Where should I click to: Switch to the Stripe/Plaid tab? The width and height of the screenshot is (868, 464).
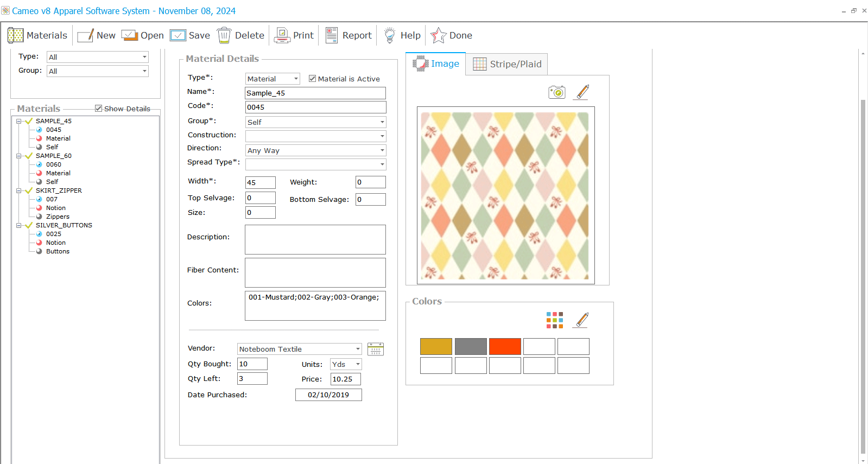pyautogui.click(x=507, y=64)
